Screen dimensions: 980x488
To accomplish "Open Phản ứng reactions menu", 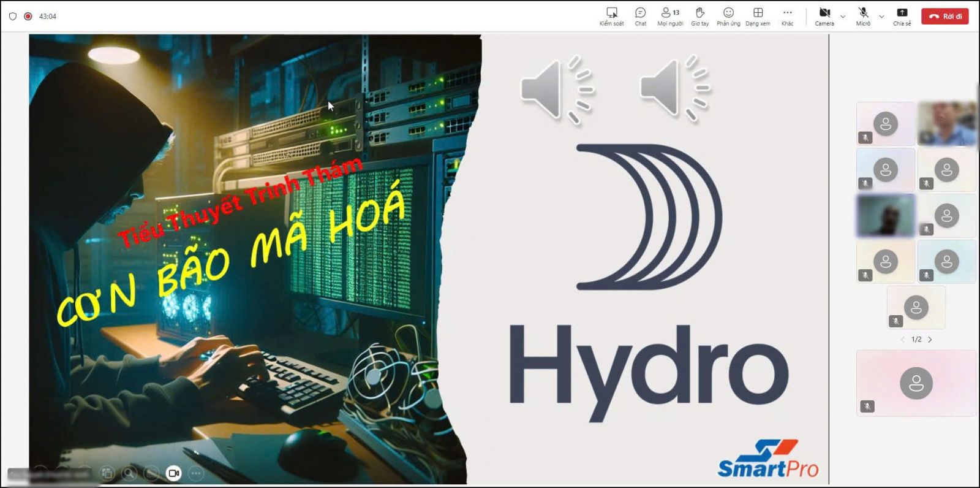I will [728, 17].
